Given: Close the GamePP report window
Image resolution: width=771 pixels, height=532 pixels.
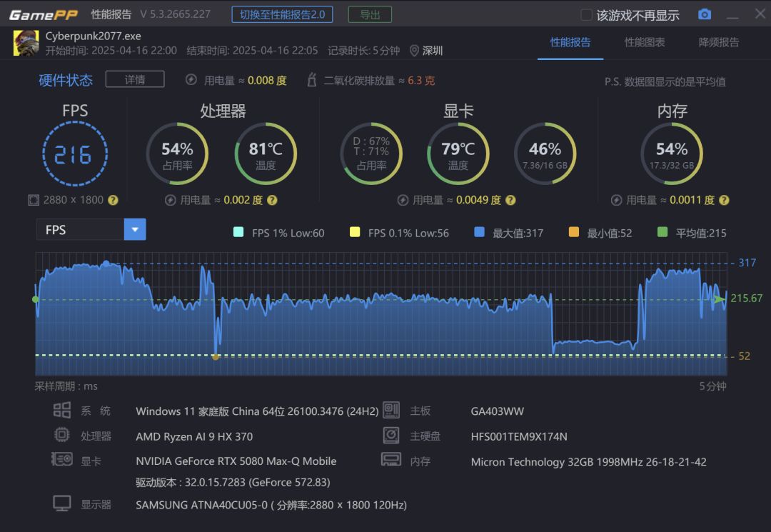Looking at the screenshot, I should 760,14.
